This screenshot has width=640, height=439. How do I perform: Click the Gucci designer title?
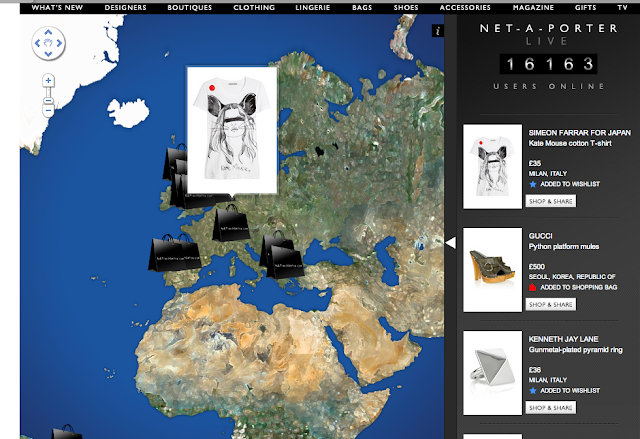[540, 236]
